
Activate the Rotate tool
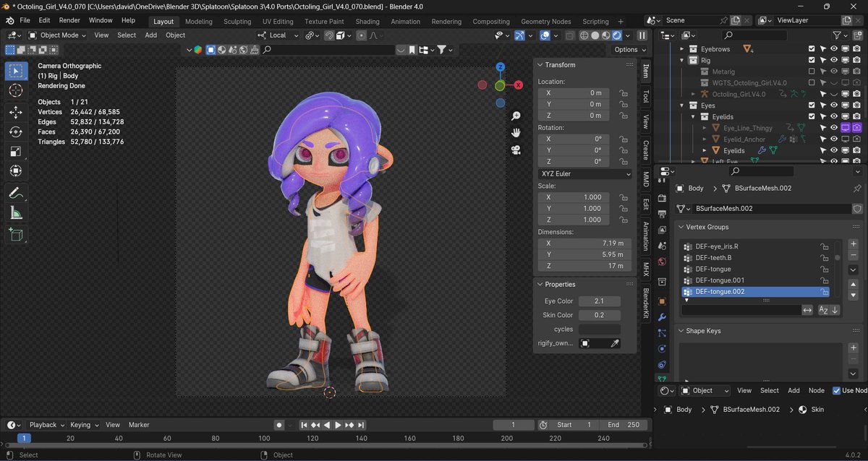(x=16, y=132)
